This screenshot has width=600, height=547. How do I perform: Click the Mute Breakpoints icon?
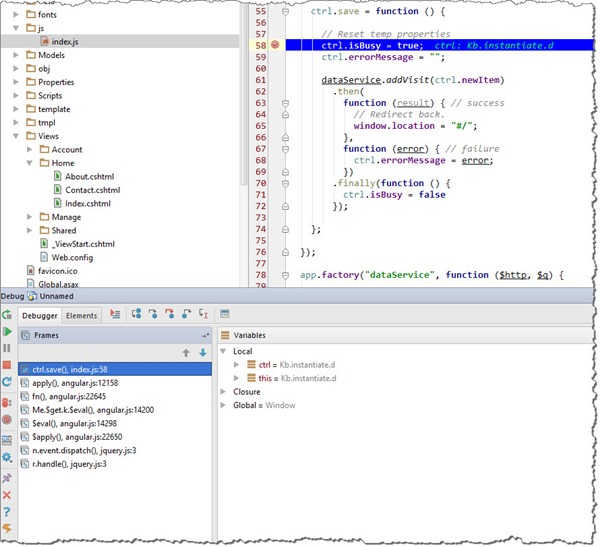pos(8,420)
